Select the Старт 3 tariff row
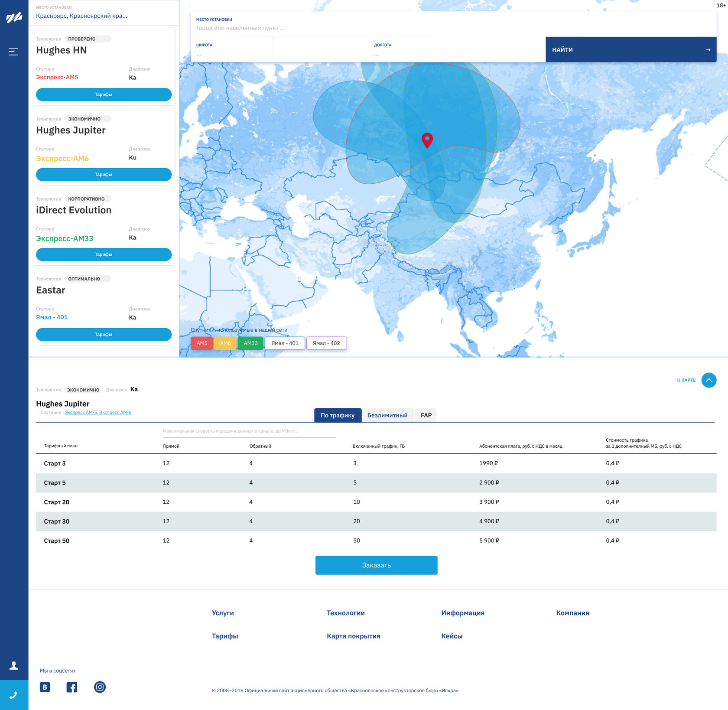The width and height of the screenshot is (728, 710). click(x=376, y=463)
